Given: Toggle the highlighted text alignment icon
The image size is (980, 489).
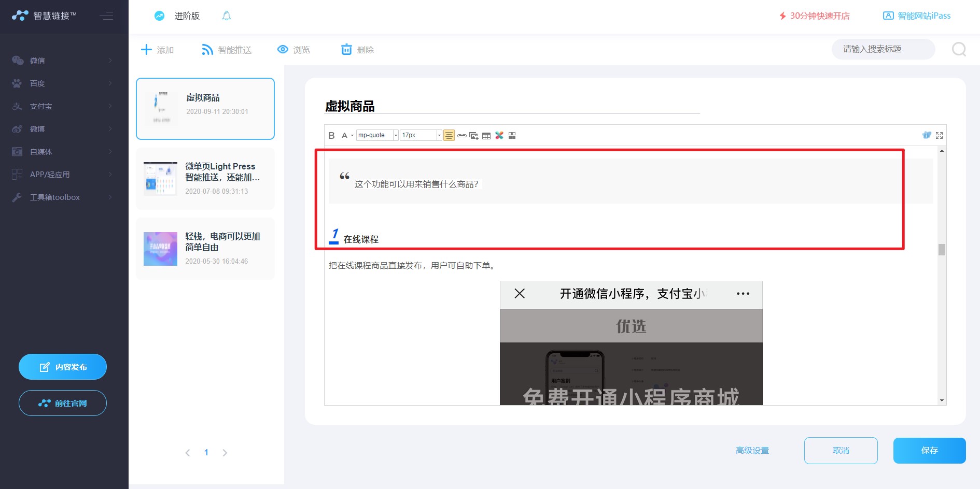Looking at the screenshot, I should click(449, 135).
